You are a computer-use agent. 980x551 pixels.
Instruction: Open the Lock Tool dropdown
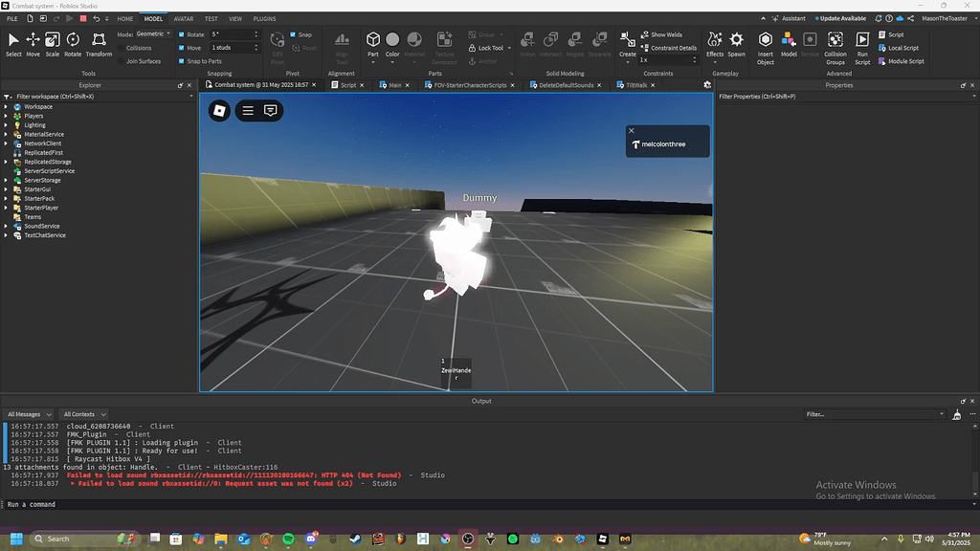click(x=509, y=48)
